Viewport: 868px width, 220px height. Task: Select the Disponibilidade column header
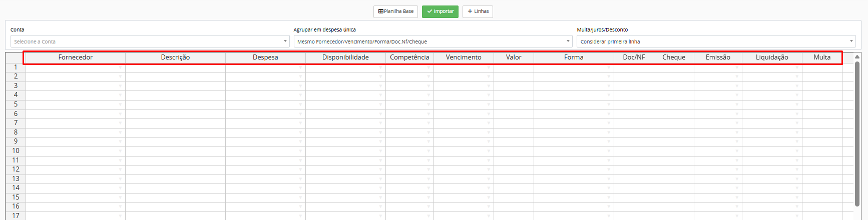[345, 57]
